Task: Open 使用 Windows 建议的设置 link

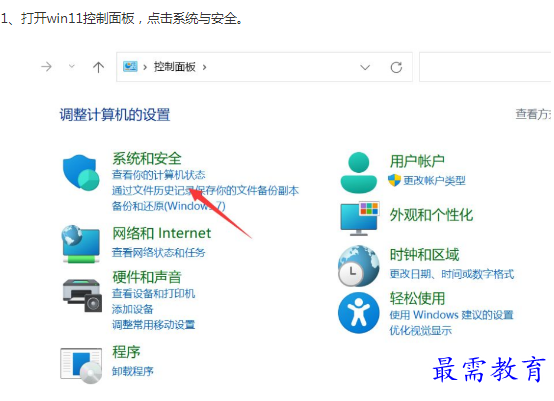Action: [451, 314]
